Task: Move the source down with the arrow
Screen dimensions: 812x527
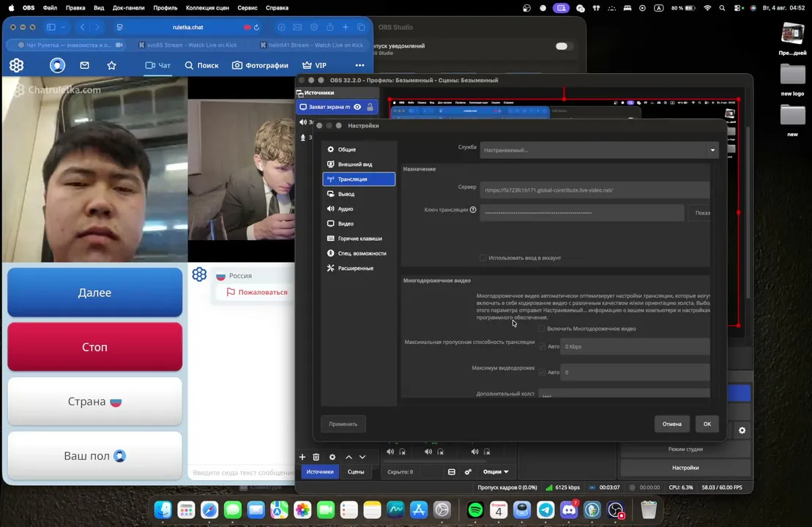Action: (362, 457)
